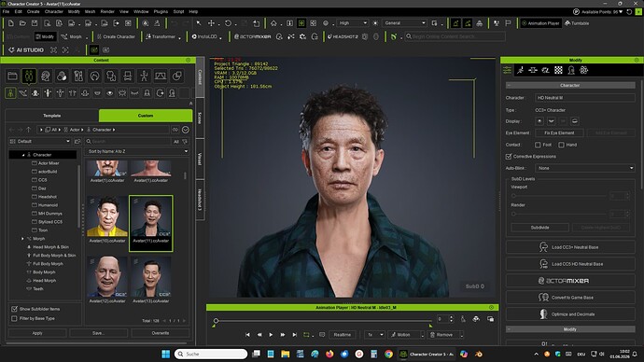This screenshot has width=644, height=362.
Task: Click the Viewport SubD level slider
Action: [559, 196]
